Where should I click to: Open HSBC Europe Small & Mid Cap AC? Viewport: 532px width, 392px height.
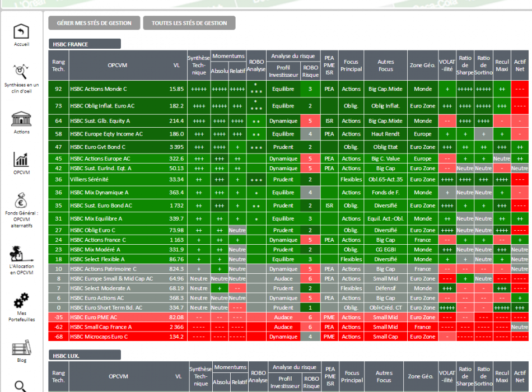click(111, 279)
